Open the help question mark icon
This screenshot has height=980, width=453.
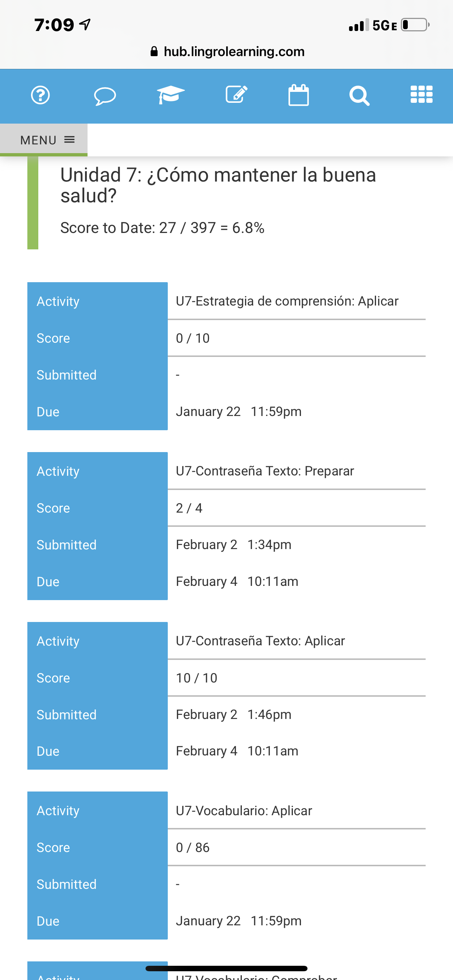coord(40,95)
